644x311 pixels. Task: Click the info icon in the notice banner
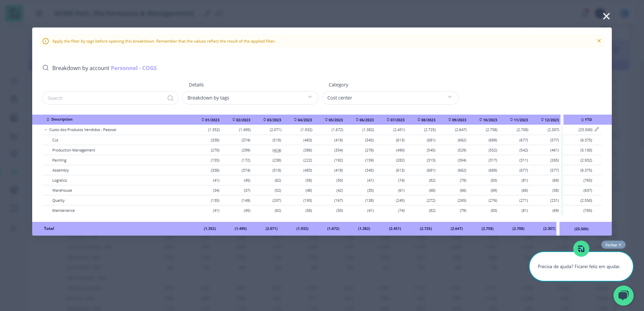[46, 41]
